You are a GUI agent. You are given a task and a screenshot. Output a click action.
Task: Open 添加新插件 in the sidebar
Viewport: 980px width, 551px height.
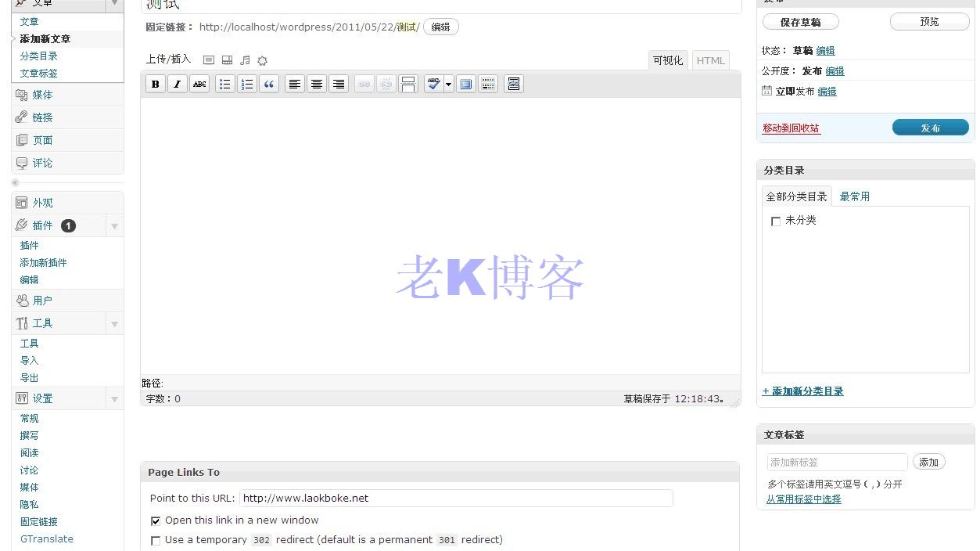click(x=43, y=263)
